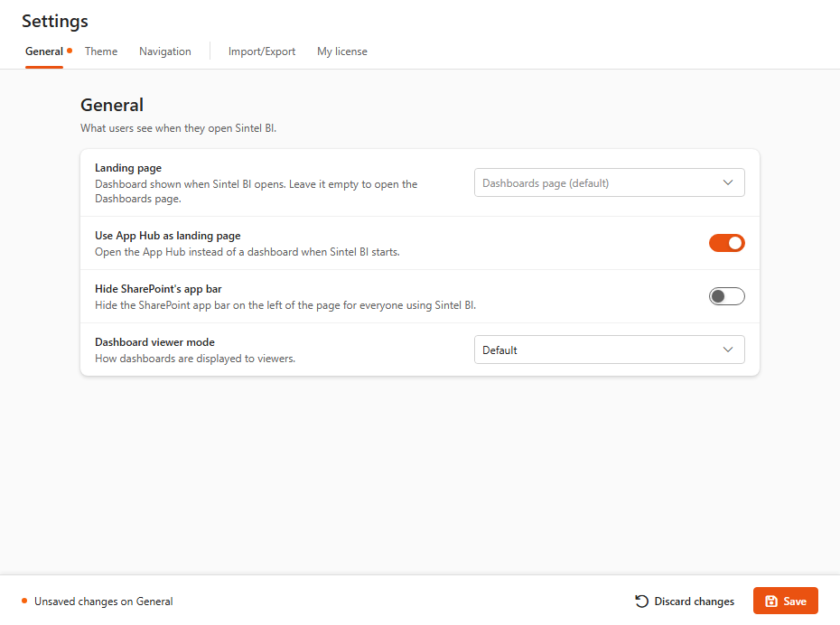Click the General section heading
The image size is (840, 625).
(x=112, y=105)
